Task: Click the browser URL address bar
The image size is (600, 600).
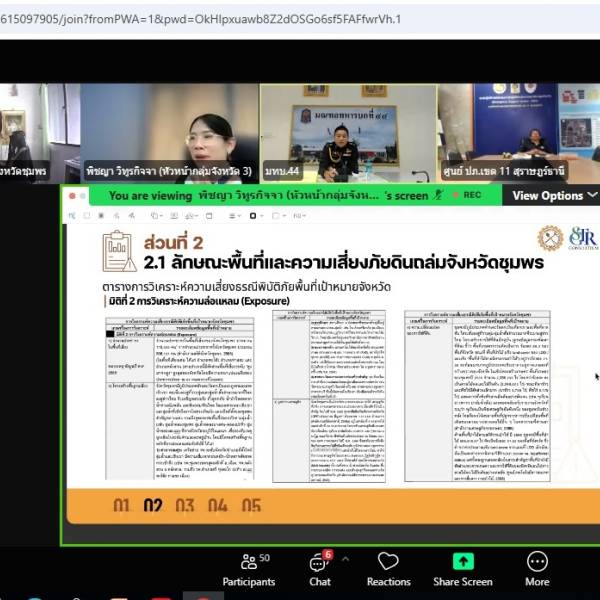Action: coord(300,20)
